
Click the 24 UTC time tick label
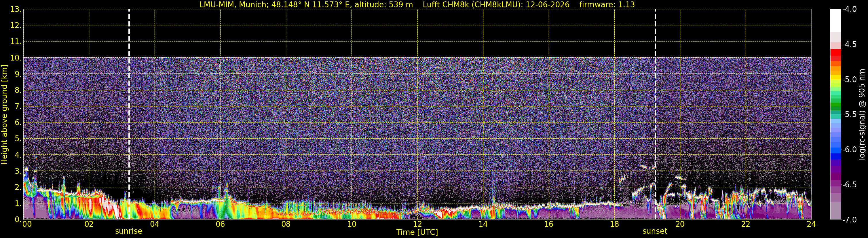coord(811,224)
